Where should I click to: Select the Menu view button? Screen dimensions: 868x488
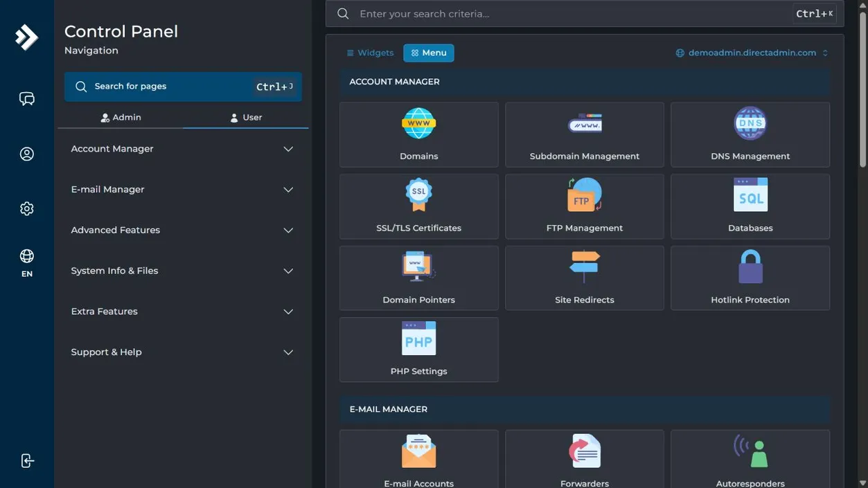[429, 53]
